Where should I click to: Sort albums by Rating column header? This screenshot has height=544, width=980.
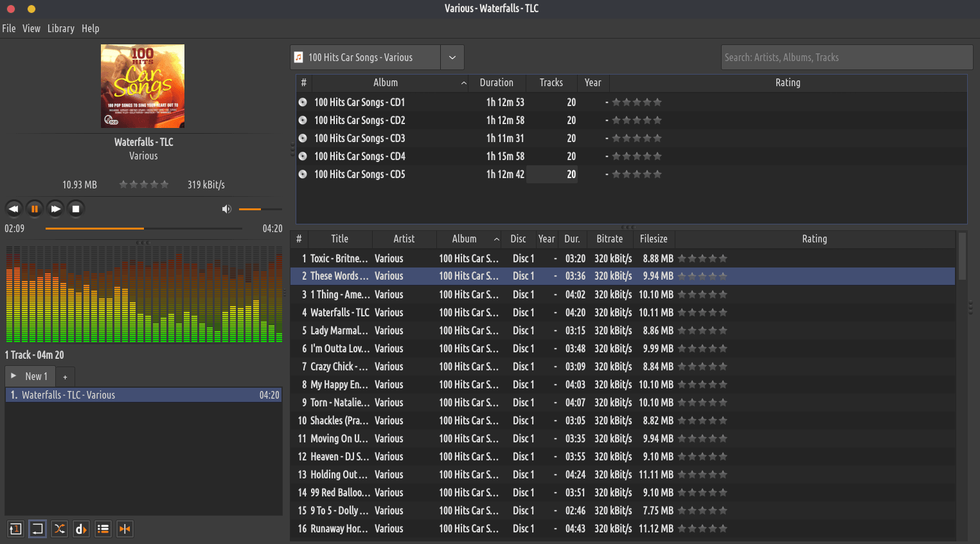(788, 82)
